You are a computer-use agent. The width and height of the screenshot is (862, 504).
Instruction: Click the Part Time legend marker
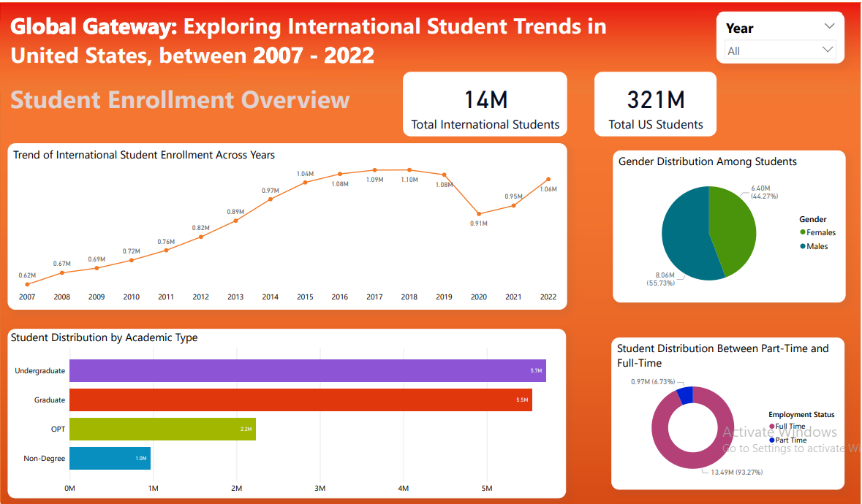click(771, 440)
